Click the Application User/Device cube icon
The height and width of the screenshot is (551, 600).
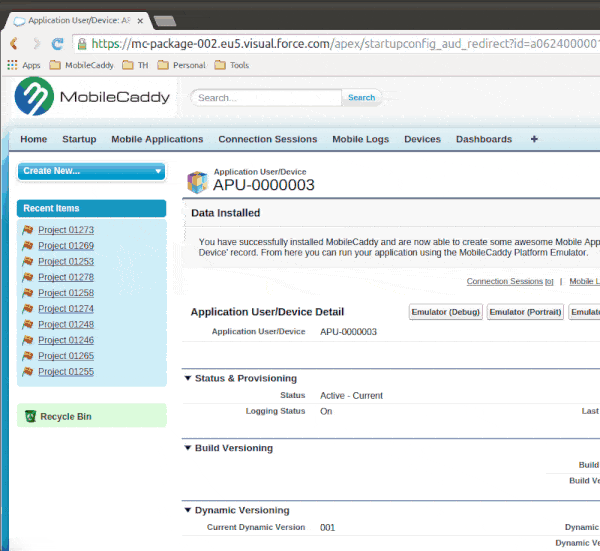pos(198,181)
